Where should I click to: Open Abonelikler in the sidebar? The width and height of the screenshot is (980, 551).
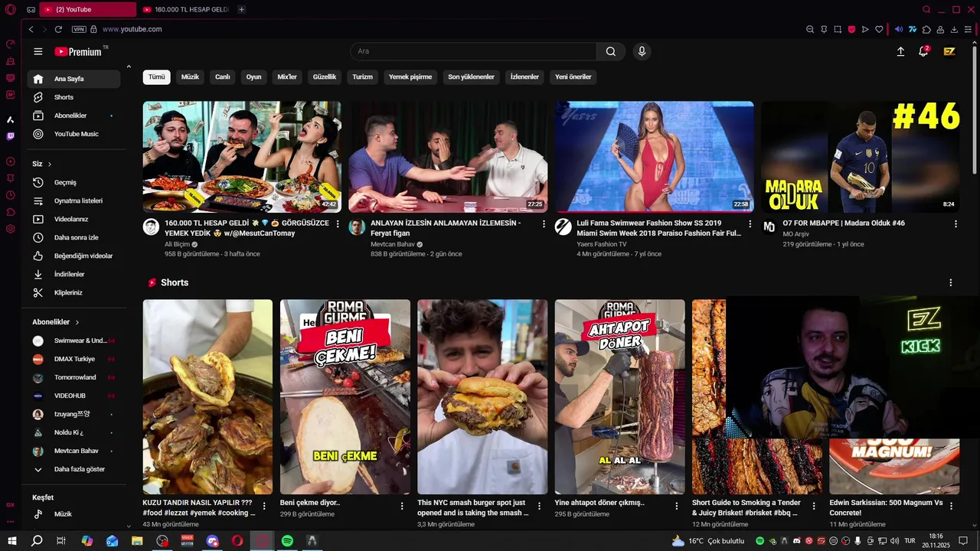[73, 116]
